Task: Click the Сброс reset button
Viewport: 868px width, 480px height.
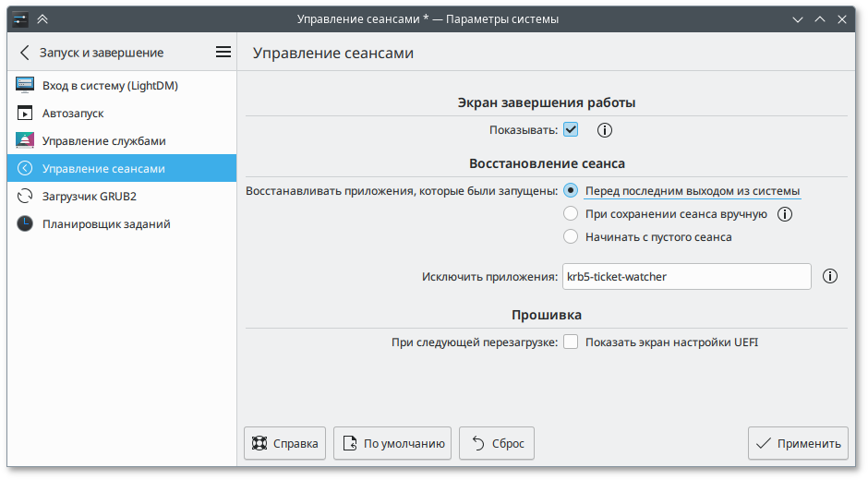Action: coord(497,443)
